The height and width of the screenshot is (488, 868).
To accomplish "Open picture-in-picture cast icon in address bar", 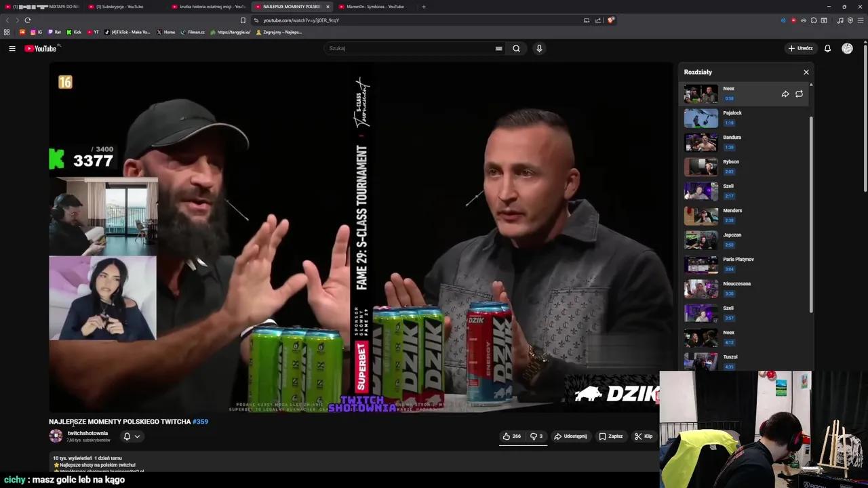I will point(587,20).
